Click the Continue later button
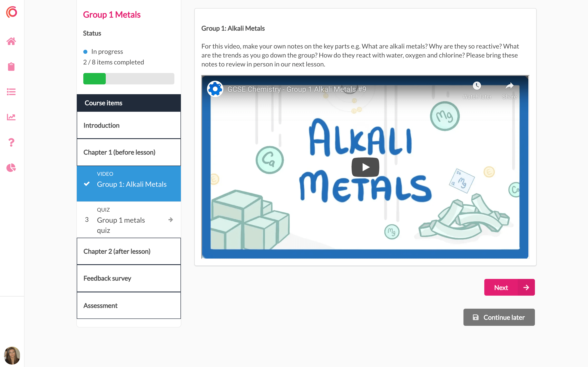588x367 pixels. pyautogui.click(x=499, y=317)
